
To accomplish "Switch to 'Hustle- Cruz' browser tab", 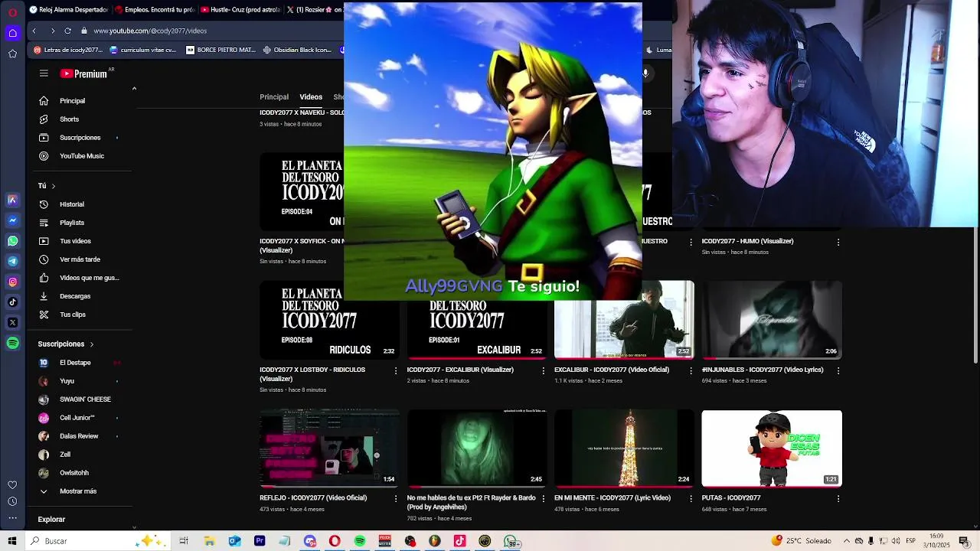I will (x=241, y=10).
